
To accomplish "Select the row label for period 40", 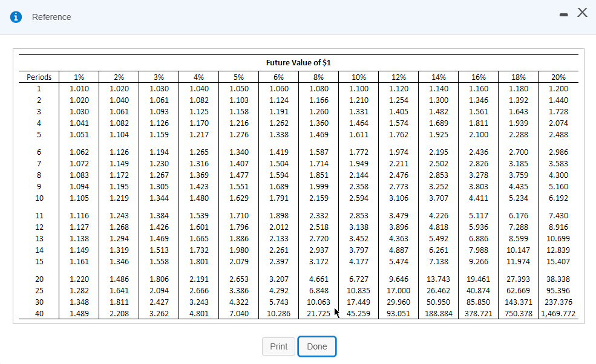I will pos(39,314).
